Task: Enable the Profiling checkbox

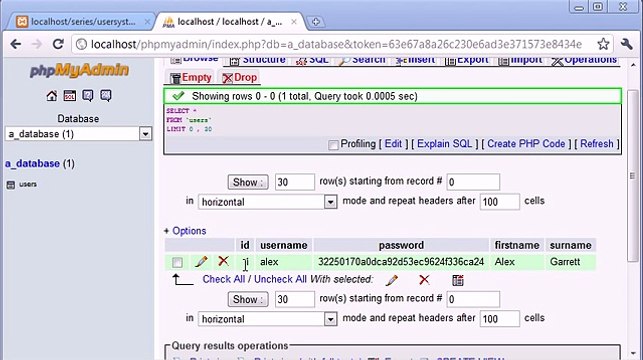Action: (x=333, y=145)
